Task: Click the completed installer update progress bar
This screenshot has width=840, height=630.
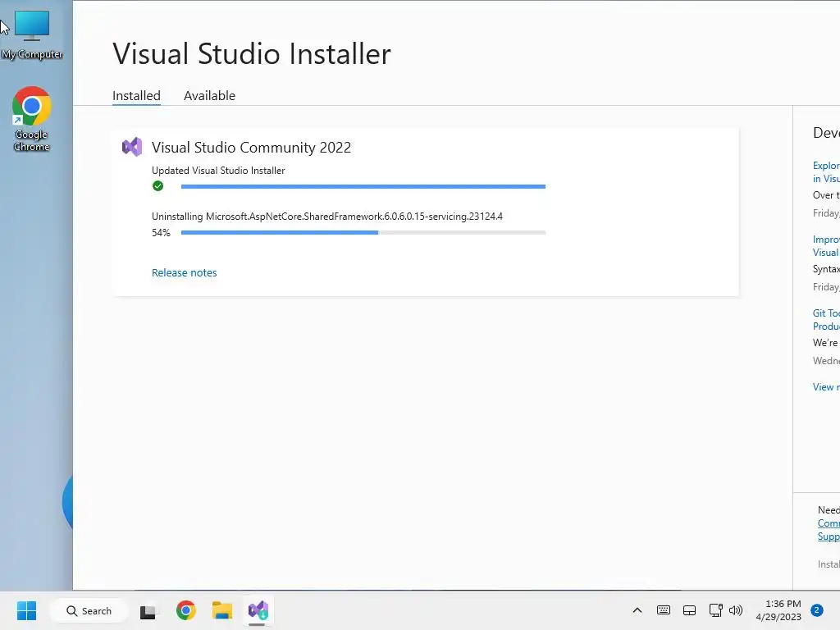Action: click(x=363, y=186)
